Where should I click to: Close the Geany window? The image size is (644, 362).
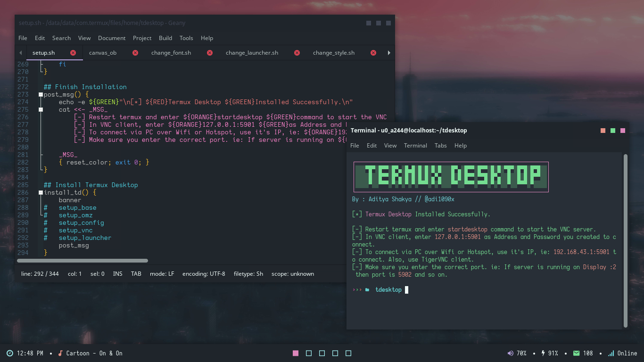pos(388,23)
